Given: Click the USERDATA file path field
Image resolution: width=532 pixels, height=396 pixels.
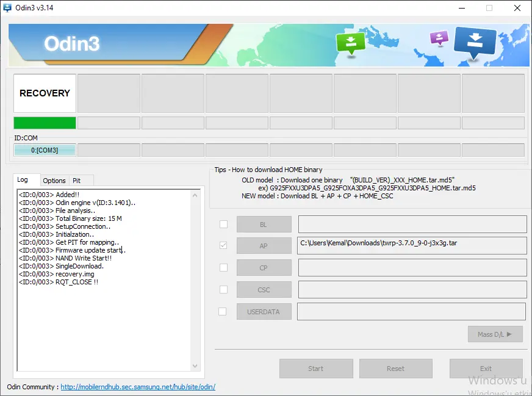Looking at the screenshot, I should [411, 312].
